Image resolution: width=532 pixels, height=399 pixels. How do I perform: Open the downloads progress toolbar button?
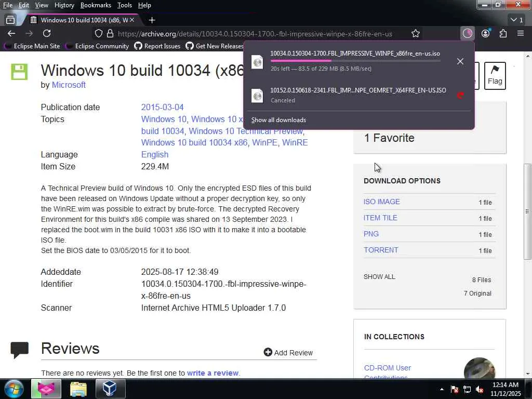point(468,33)
